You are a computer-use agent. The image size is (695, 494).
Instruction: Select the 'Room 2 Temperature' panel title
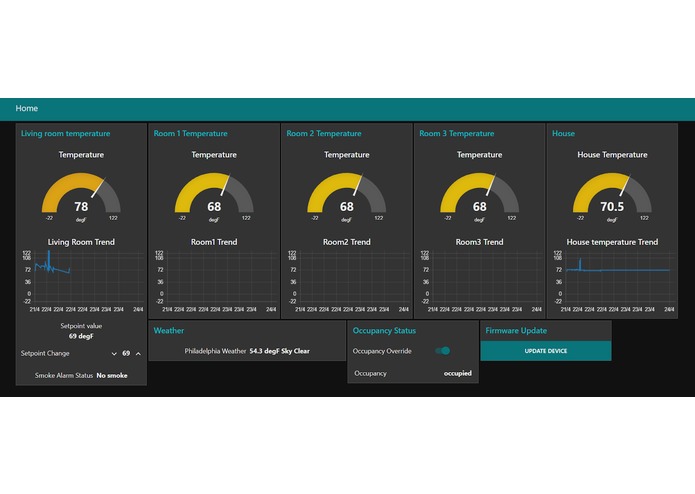coord(324,133)
